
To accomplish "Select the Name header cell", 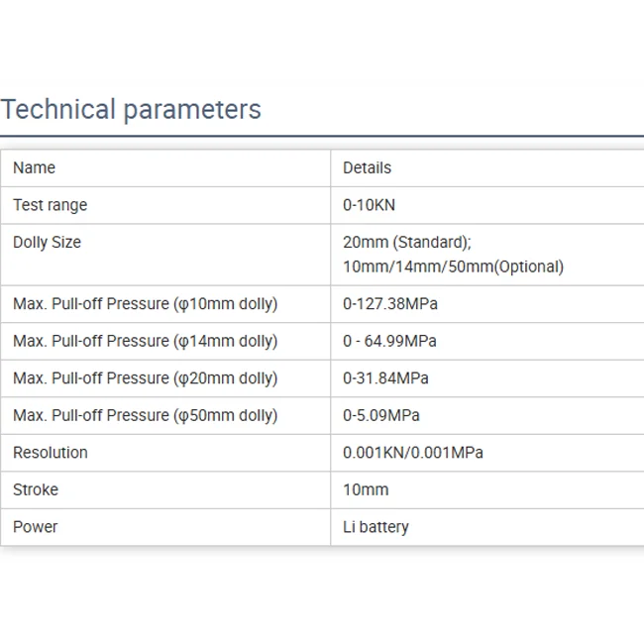I will tap(34, 167).
